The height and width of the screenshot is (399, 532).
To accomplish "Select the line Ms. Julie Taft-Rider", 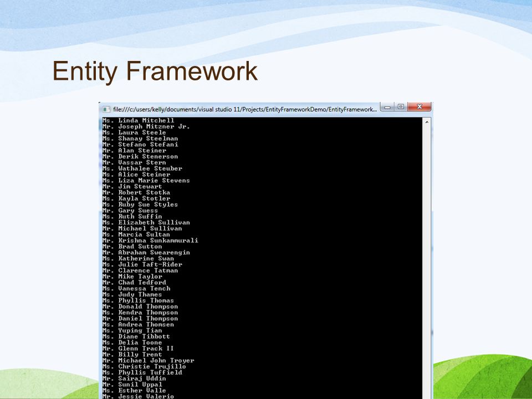I will pyautogui.click(x=142, y=264).
